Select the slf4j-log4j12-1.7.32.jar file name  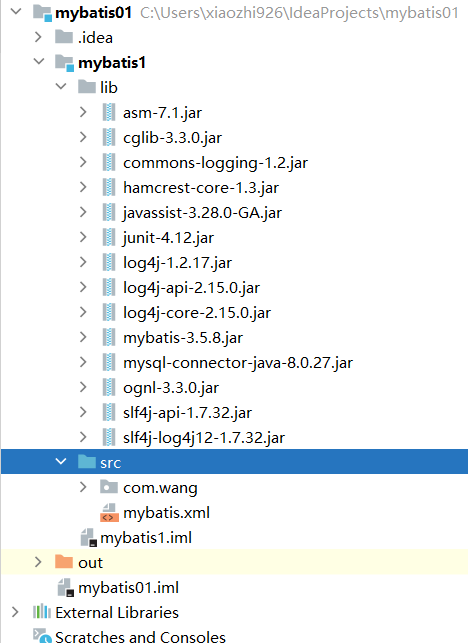(204, 438)
